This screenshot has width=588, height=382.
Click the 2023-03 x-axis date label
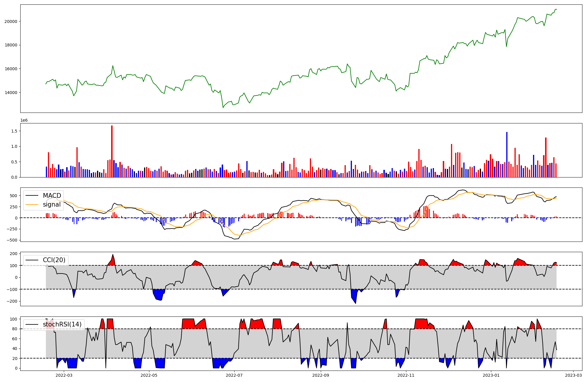pos(573,375)
